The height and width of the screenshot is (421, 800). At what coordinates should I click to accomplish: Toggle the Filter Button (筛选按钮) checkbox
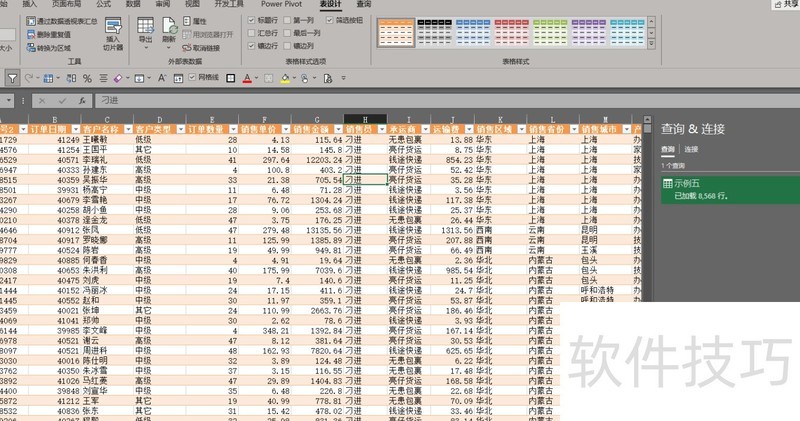[328, 20]
